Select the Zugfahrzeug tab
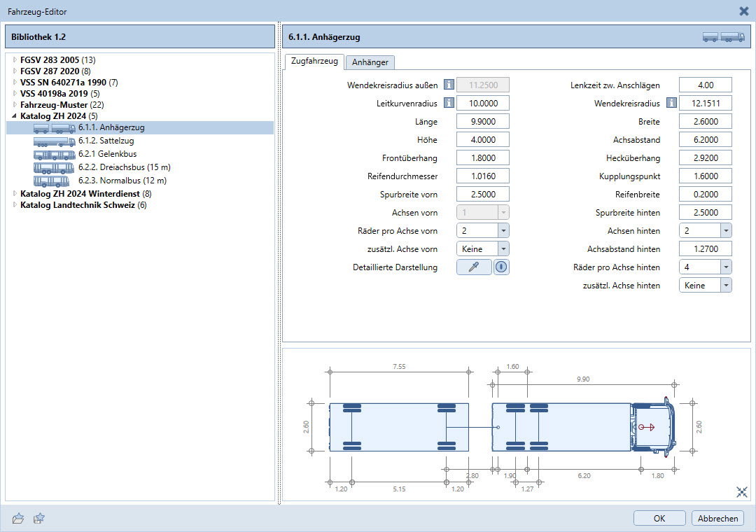This screenshot has height=532, width=756. coord(314,62)
